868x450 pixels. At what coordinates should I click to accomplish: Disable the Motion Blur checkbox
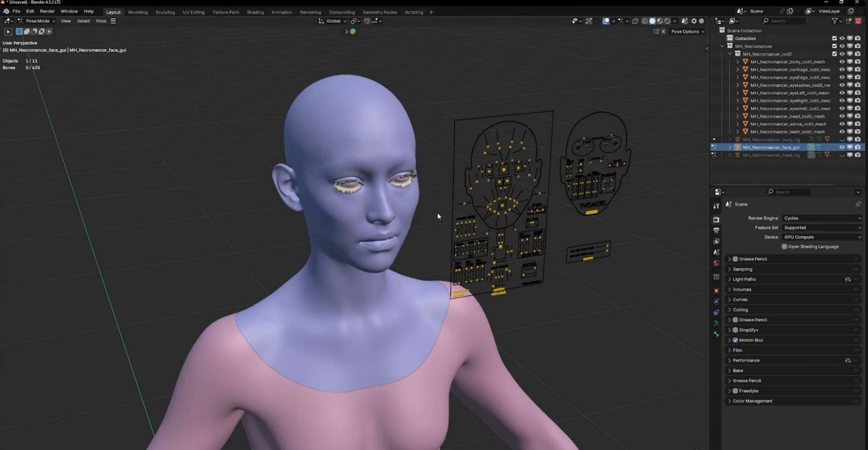tap(735, 340)
